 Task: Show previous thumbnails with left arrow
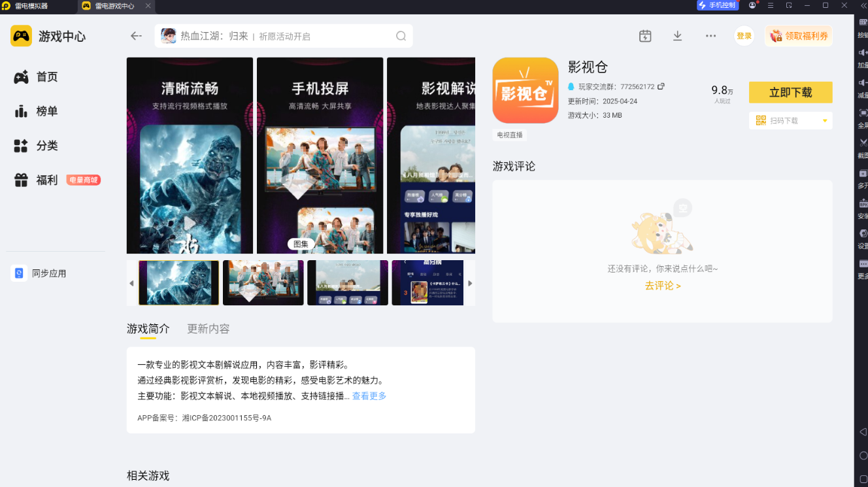point(131,283)
